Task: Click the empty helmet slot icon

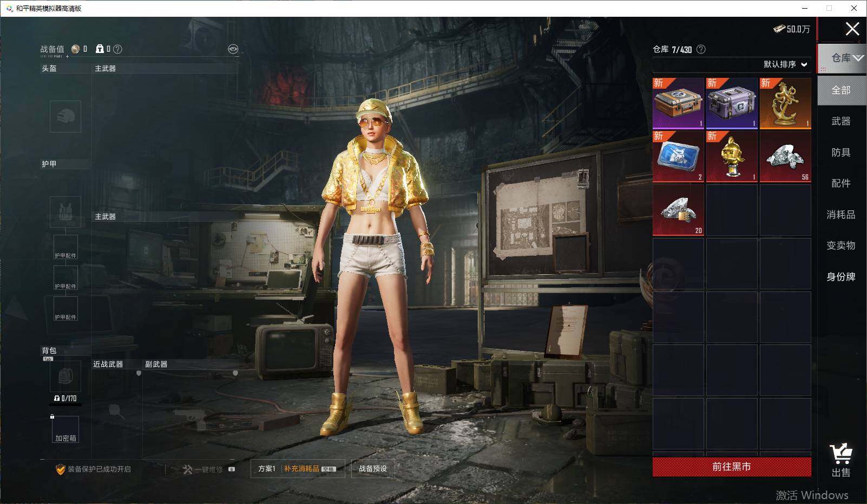Action: [x=65, y=116]
